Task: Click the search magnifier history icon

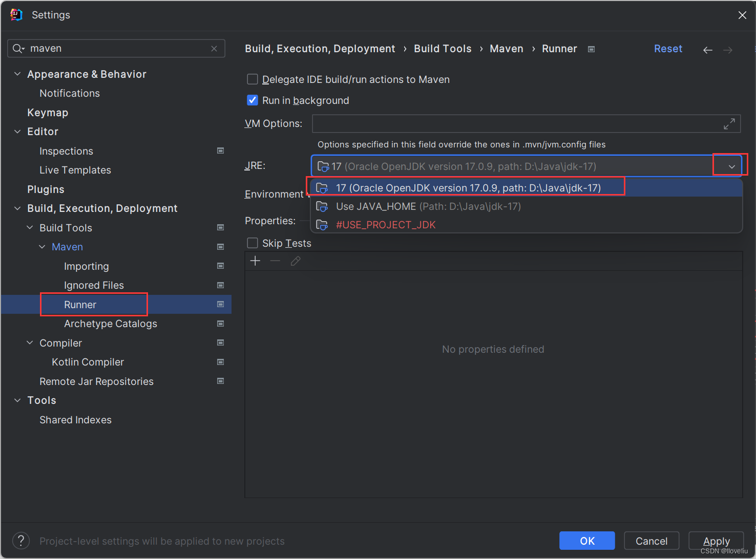Action: pyautogui.click(x=19, y=49)
